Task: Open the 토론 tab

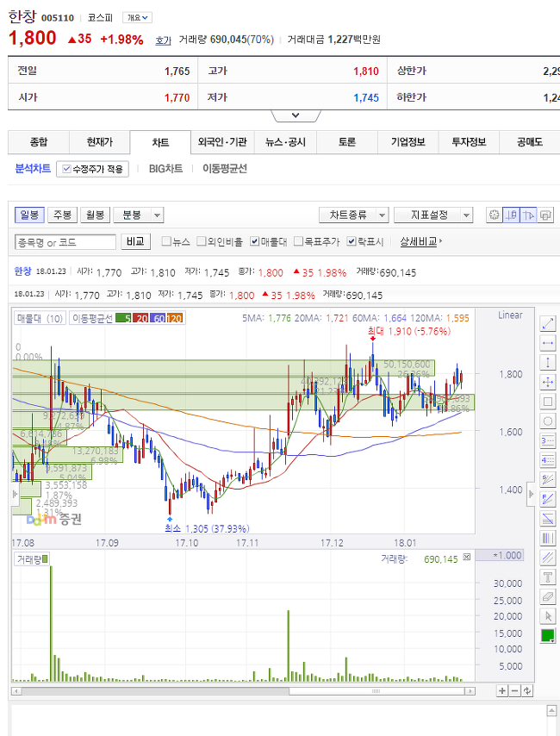Action: (x=347, y=142)
